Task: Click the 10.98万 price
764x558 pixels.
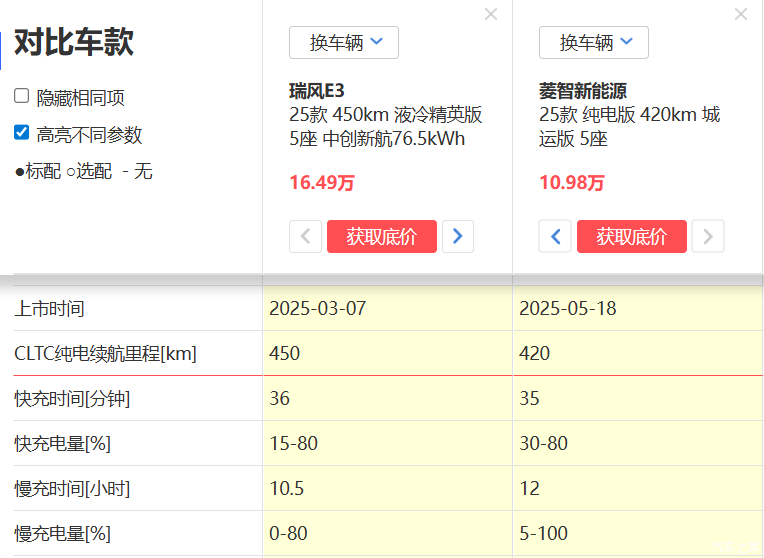Action: (572, 183)
